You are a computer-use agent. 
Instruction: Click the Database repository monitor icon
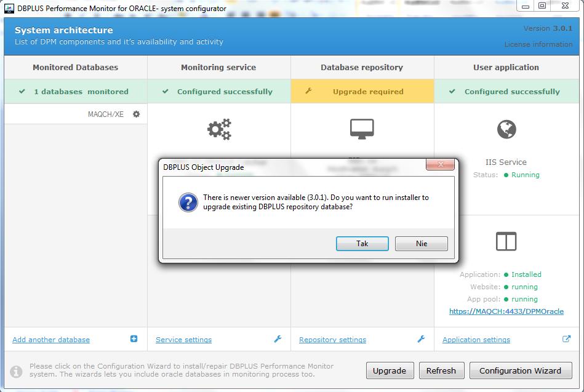[362, 129]
